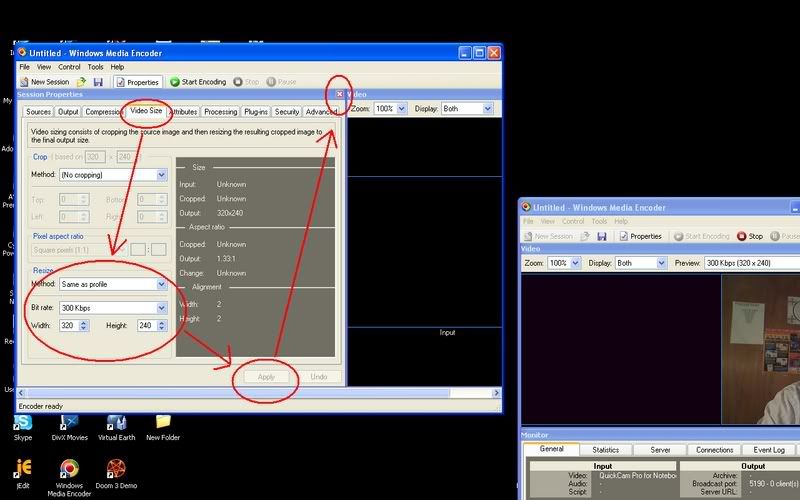Switch to the Plug-ins tab
This screenshot has width=800, height=500.
(x=256, y=112)
